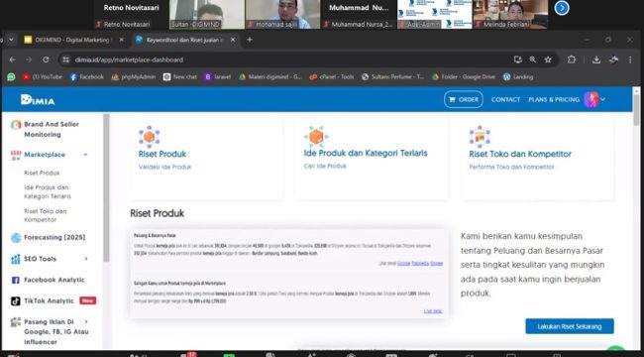
Task: Select Riset Toko dan Kompetitor sidebar item
Action: (x=46, y=215)
